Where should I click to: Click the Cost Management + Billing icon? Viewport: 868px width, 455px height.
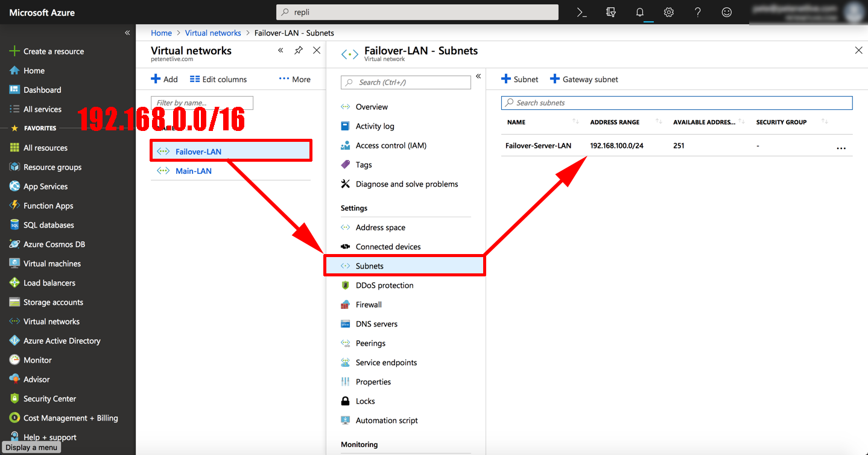14,418
